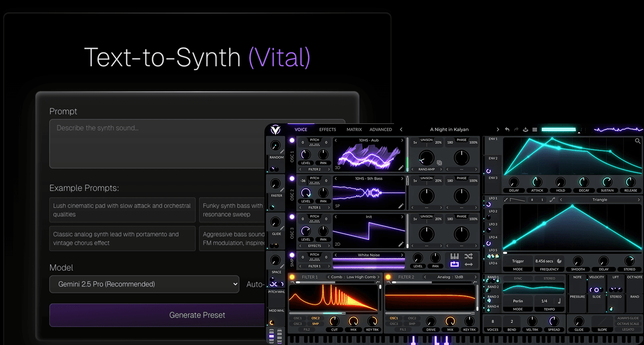Click the LFO frequency tempo-mode icon
This screenshot has height=345, width=644.
(559, 261)
